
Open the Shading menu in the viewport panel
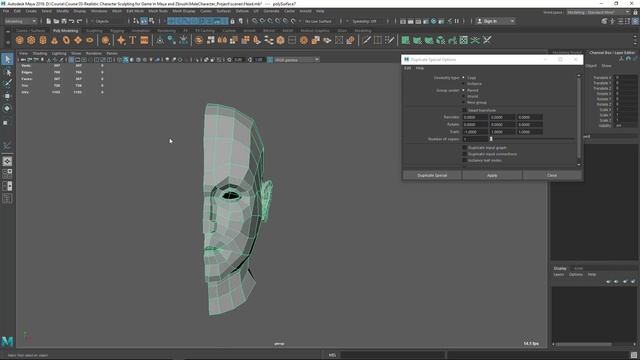coord(40,53)
